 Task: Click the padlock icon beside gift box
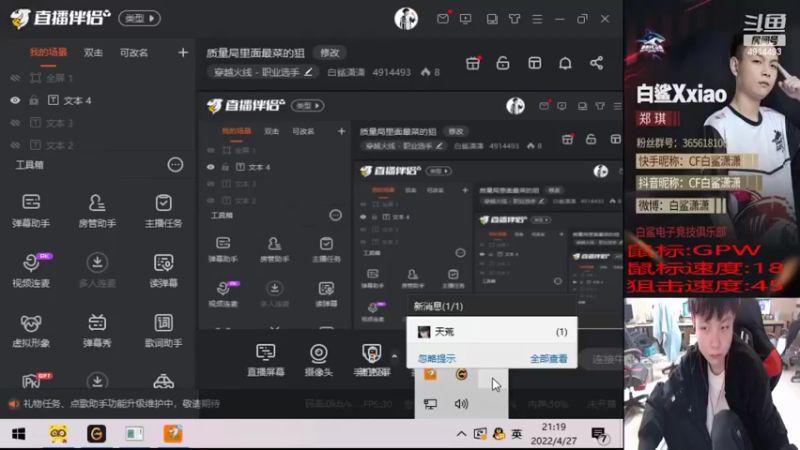pyautogui.click(x=503, y=63)
